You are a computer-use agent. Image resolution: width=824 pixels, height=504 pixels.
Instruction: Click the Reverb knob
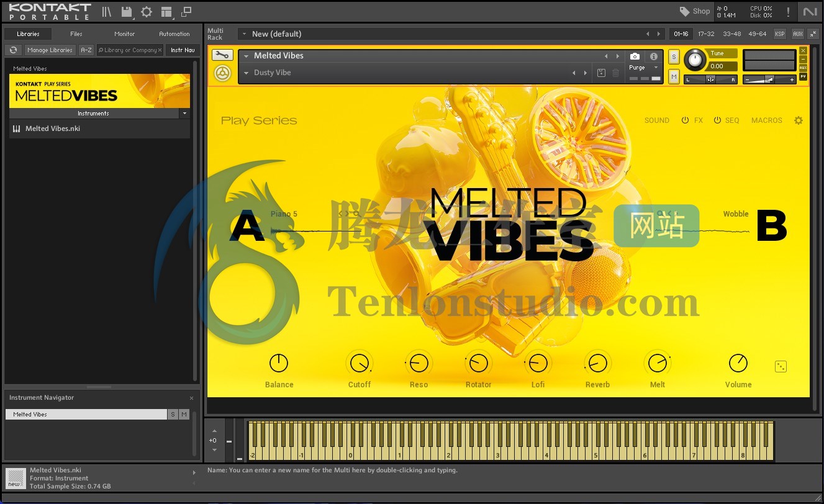click(597, 363)
